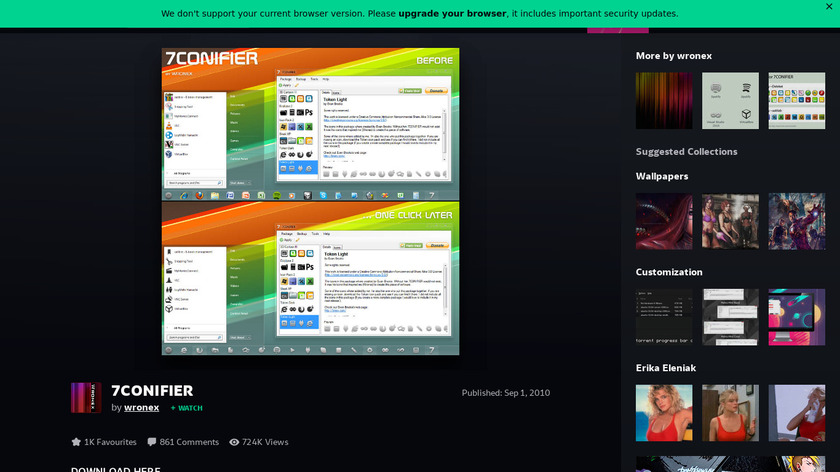This screenshot has height=472, width=840.
Task: Open the first Erika Eleniak thumbnail
Action: click(664, 413)
